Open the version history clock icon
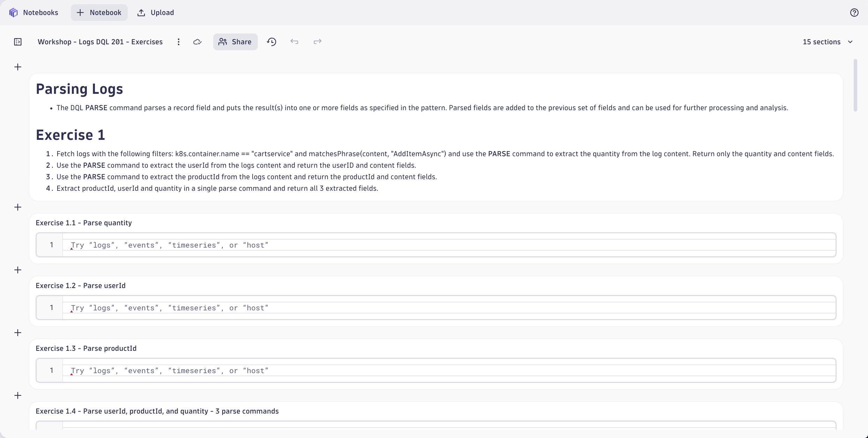This screenshot has height=438, width=868. pos(271,42)
